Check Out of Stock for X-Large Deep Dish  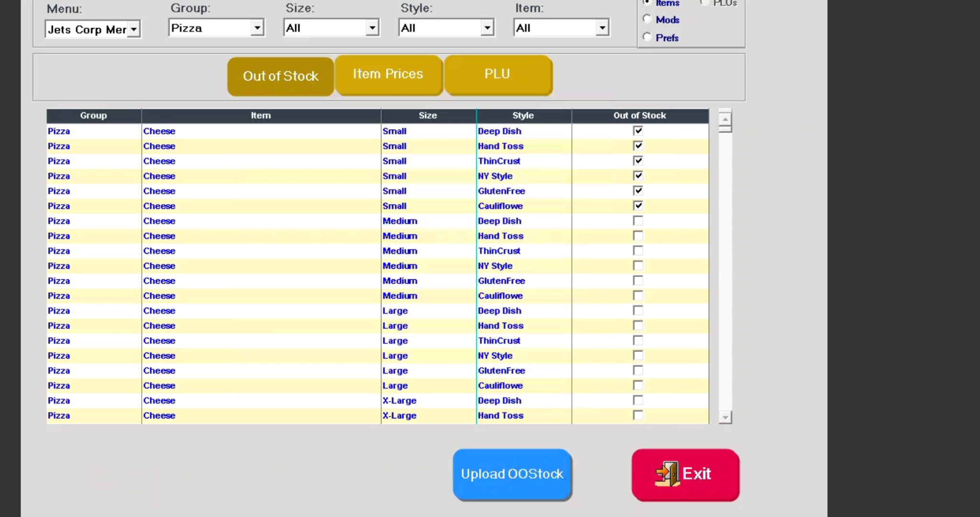[638, 400]
